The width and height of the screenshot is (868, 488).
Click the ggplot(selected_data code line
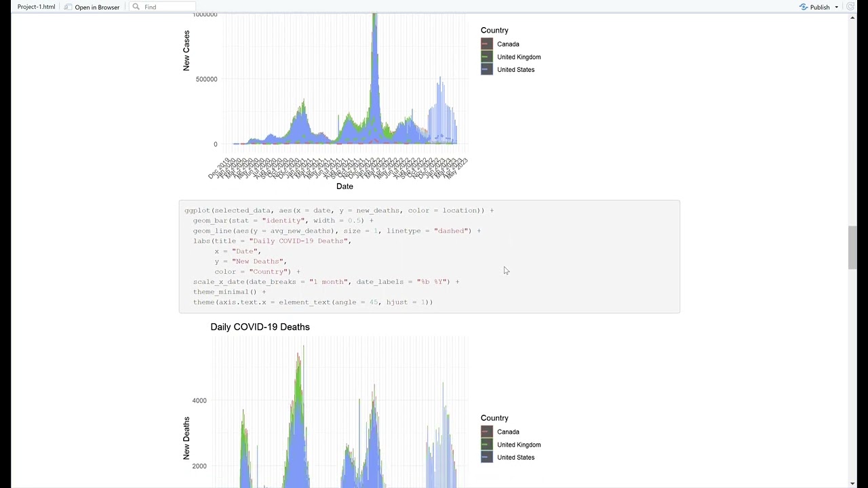pyautogui.click(x=339, y=210)
